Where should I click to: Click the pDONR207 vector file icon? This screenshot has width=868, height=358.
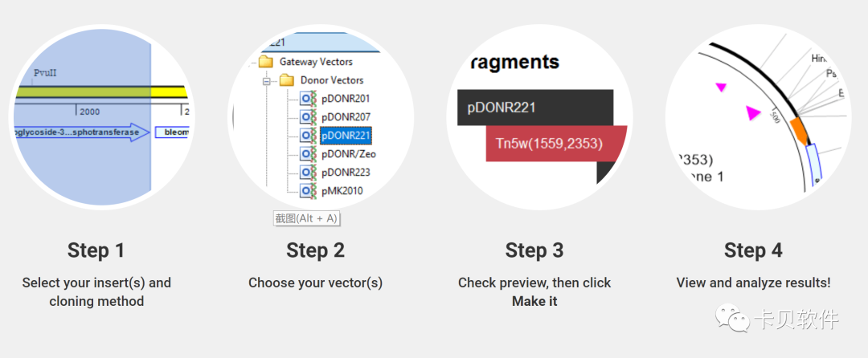(308, 117)
